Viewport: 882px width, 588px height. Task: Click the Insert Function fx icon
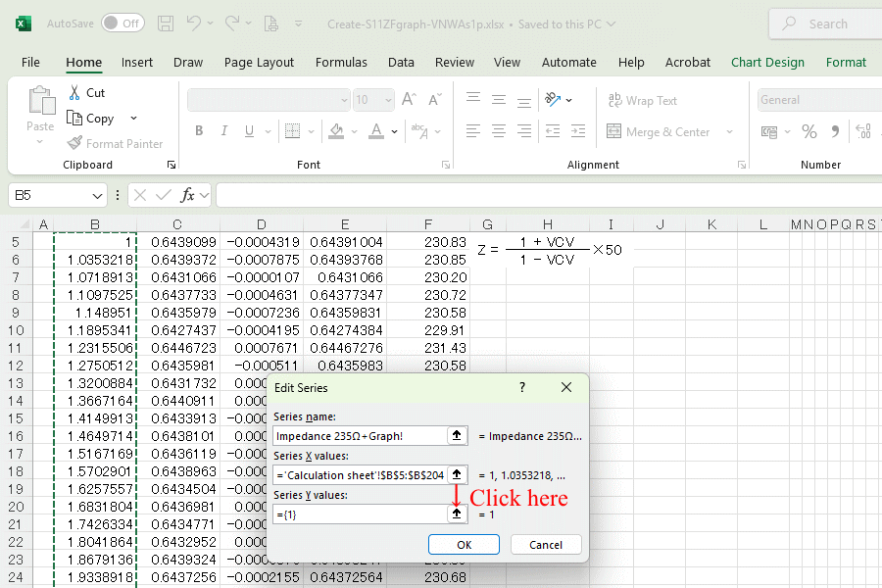(187, 195)
